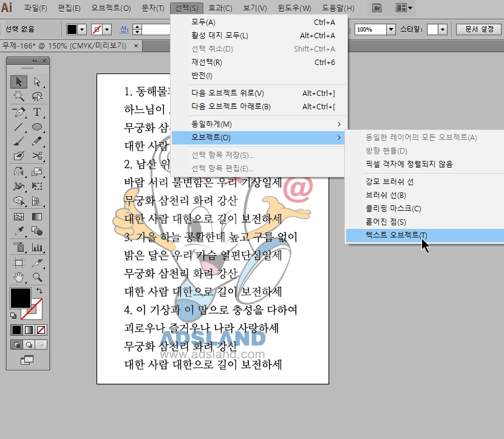The image size is (504, 439).
Task: Select the Pencil tool
Action: pyautogui.click(x=37, y=141)
